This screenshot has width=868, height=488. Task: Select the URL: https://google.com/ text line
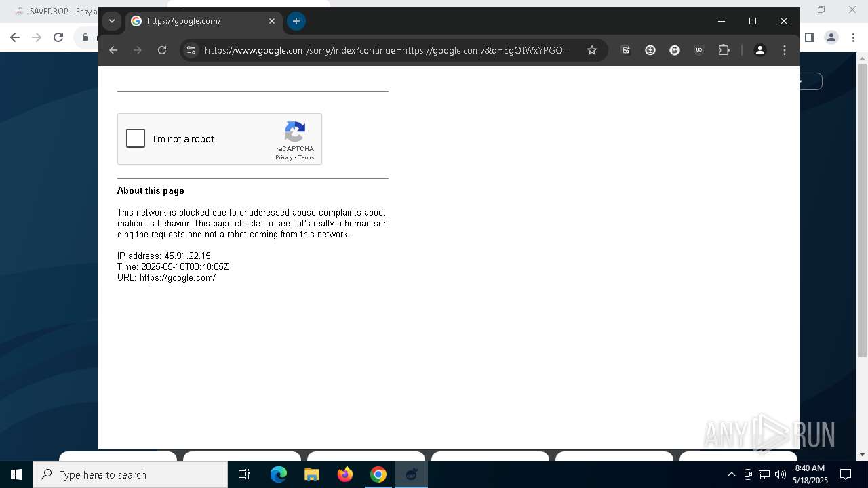tap(167, 277)
